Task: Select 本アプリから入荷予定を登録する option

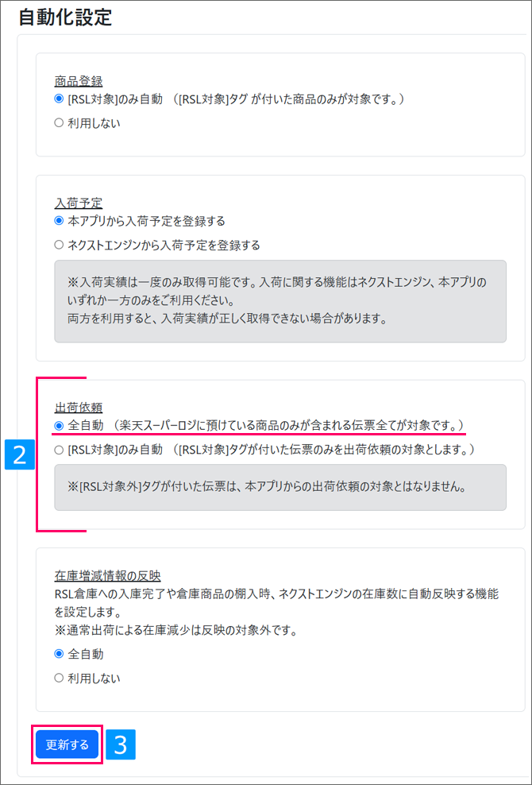Action: pyautogui.click(x=59, y=221)
